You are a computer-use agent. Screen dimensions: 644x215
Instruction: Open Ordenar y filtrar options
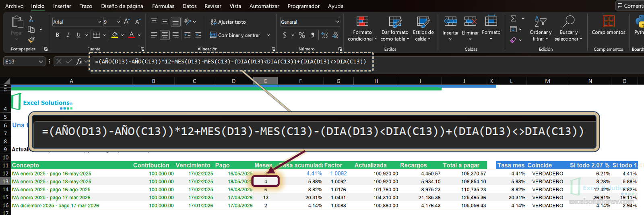(x=541, y=29)
